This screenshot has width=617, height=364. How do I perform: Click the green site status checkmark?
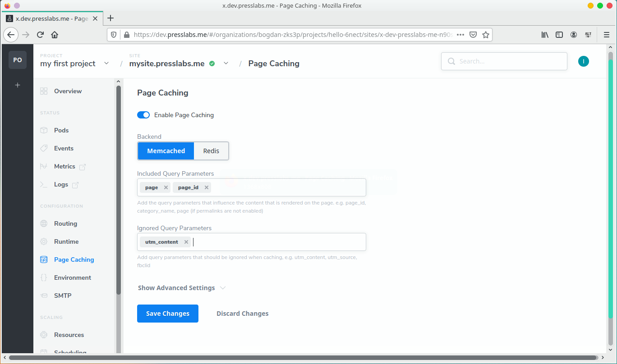(x=212, y=64)
